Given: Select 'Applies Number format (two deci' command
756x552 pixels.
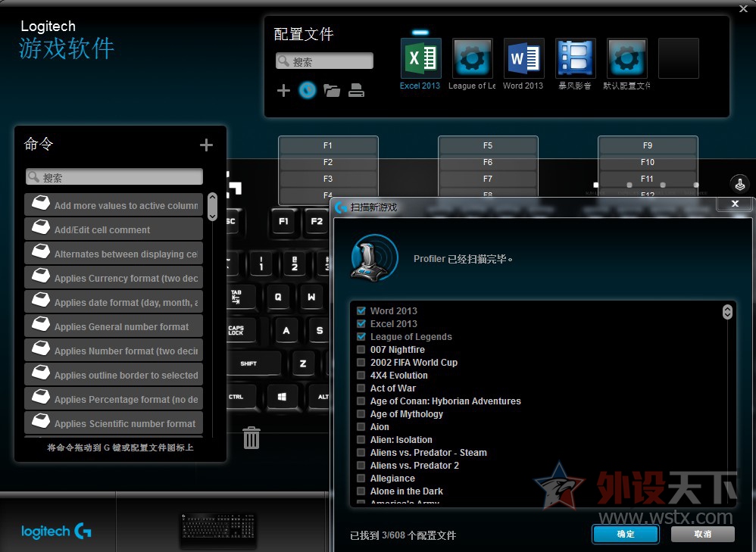Looking at the screenshot, I should (x=114, y=350).
